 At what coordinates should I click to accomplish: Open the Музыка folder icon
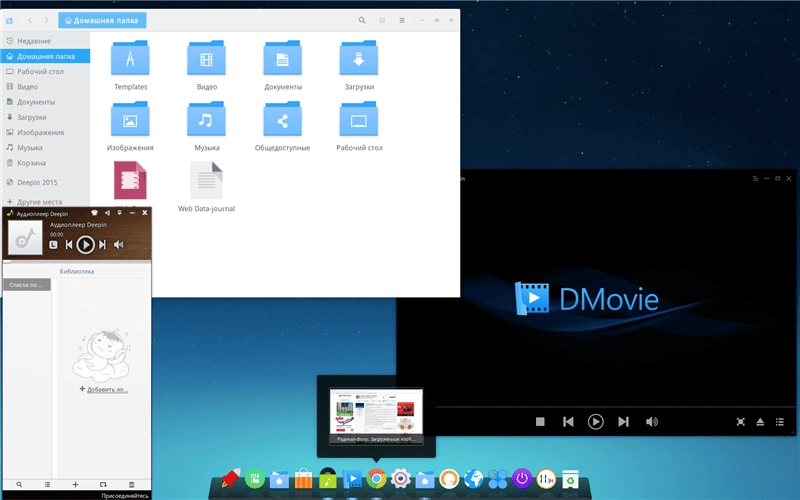[206, 119]
